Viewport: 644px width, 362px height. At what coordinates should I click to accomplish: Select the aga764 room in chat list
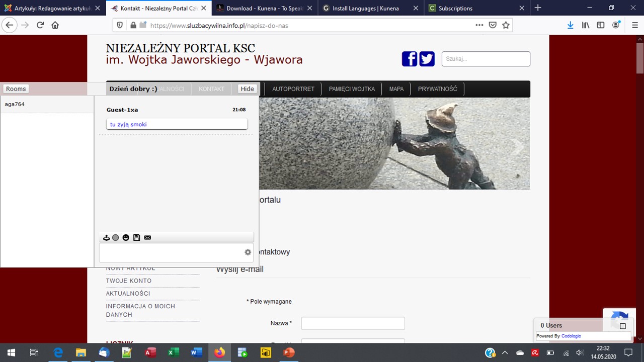coord(47,104)
